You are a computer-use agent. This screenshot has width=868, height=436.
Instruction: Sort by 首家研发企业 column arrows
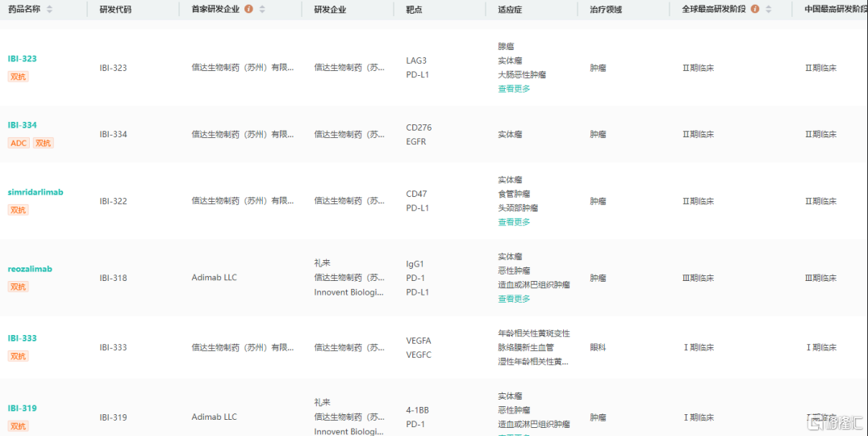tap(262, 10)
